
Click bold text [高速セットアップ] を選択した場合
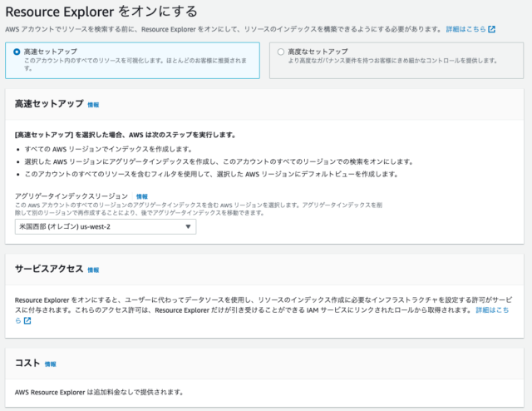click(x=126, y=135)
